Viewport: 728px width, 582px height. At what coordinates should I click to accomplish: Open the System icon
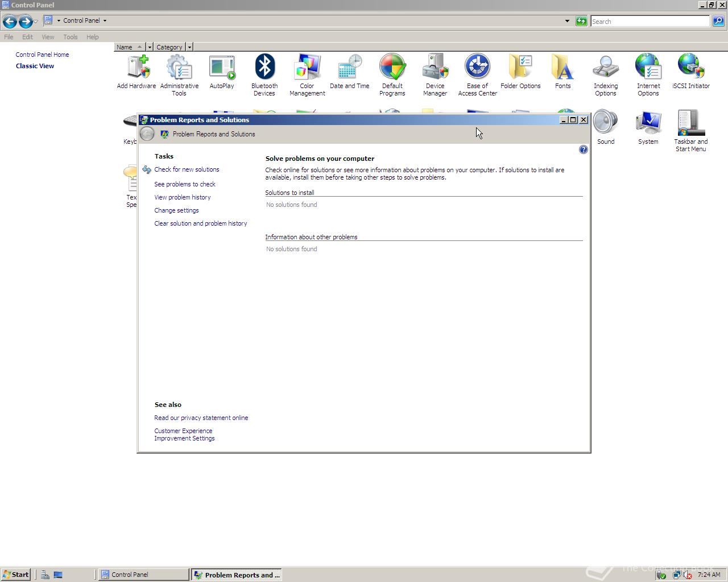click(648, 128)
